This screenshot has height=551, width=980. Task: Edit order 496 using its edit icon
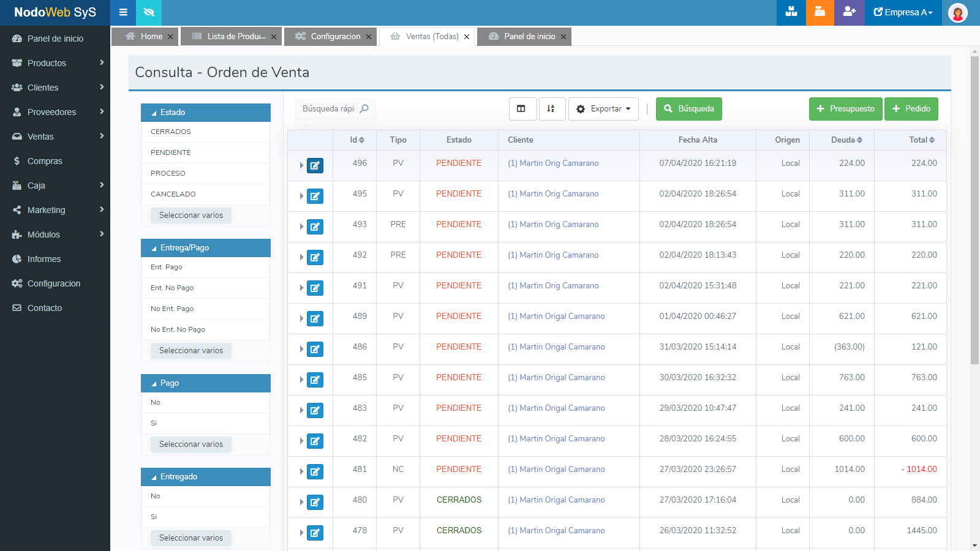tap(315, 165)
